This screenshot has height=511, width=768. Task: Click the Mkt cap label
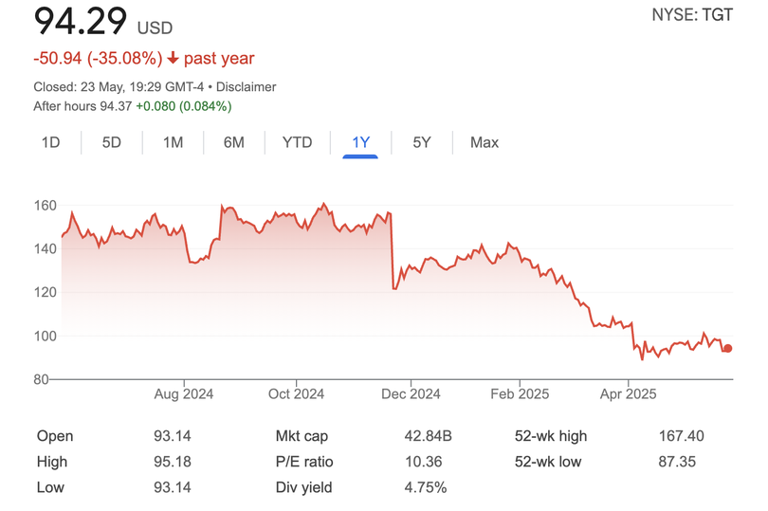[301, 436]
